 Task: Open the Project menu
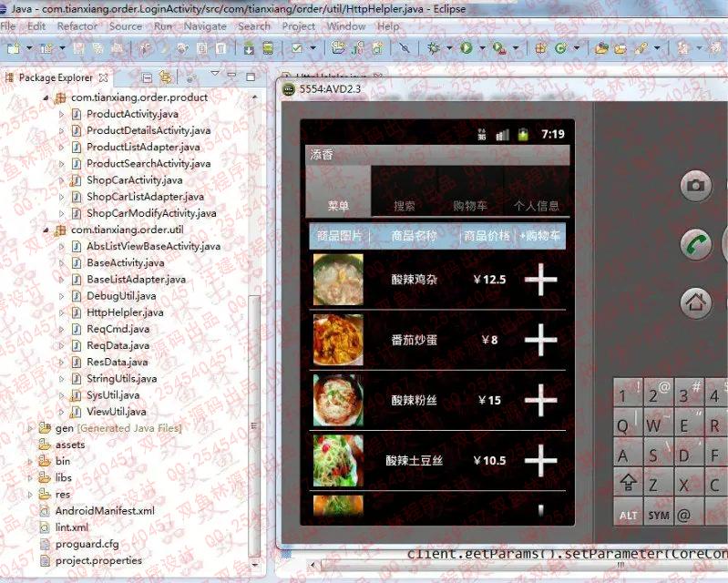pyautogui.click(x=299, y=26)
